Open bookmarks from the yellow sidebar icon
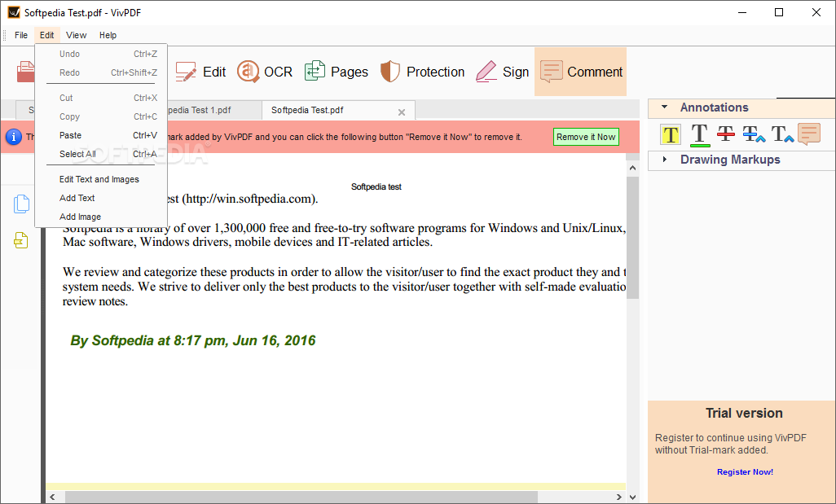836x504 pixels. tap(21, 240)
